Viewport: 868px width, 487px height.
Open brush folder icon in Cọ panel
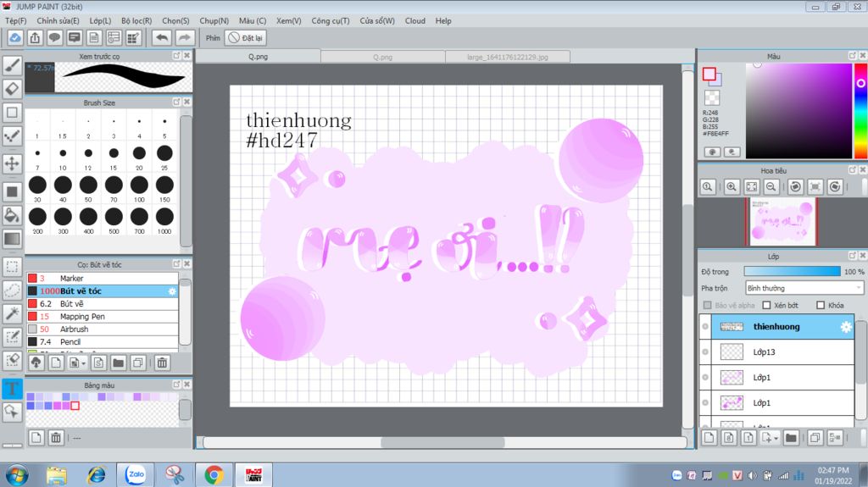118,363
